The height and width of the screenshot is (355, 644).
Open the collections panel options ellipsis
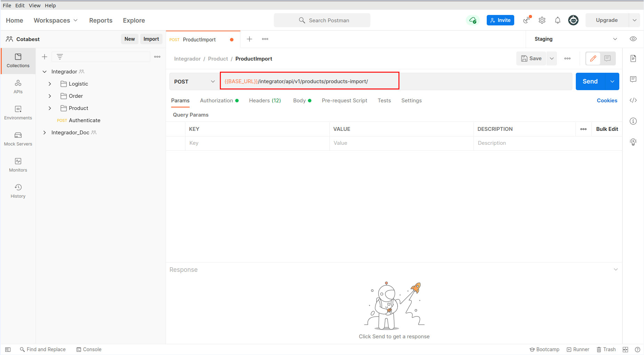click(157, 57)
